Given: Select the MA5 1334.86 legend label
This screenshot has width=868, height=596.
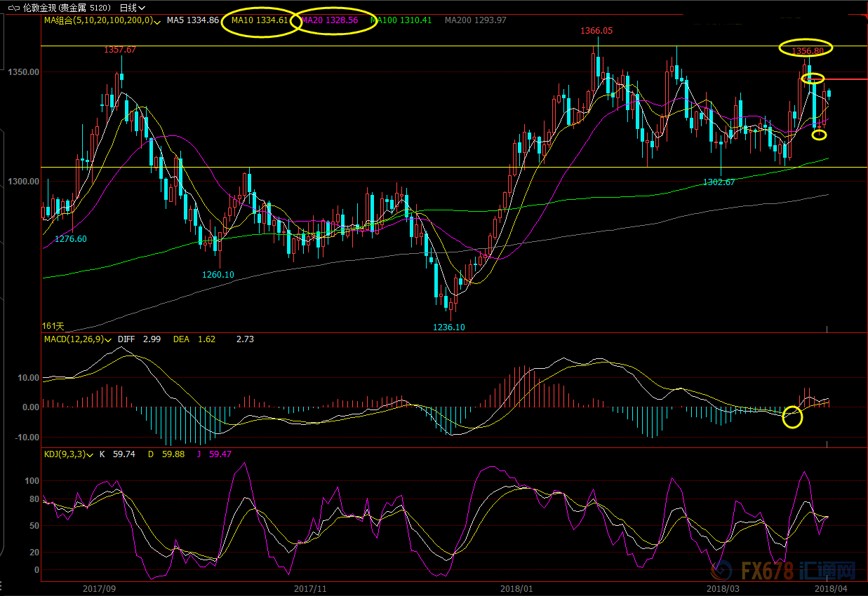Looking at the screenshot, I should pyautogui.click(x=192, y=20).
